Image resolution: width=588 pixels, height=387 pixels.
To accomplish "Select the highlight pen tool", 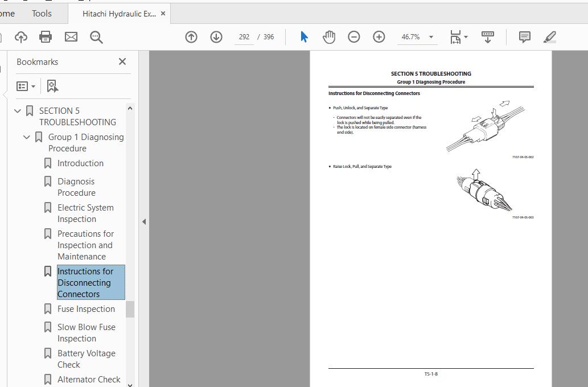I will 550,37.
